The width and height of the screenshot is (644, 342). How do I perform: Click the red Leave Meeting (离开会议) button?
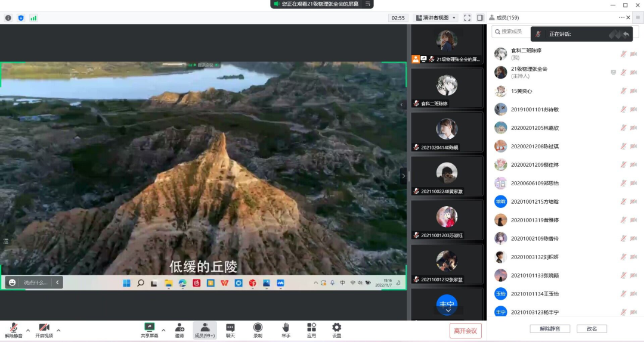pos(465,331)
